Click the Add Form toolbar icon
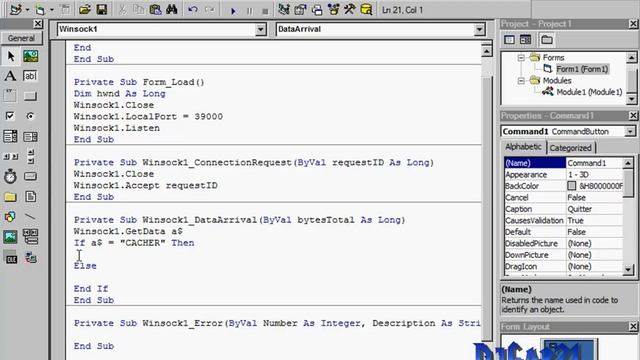The image size is (640, 360). click(40, 9)
